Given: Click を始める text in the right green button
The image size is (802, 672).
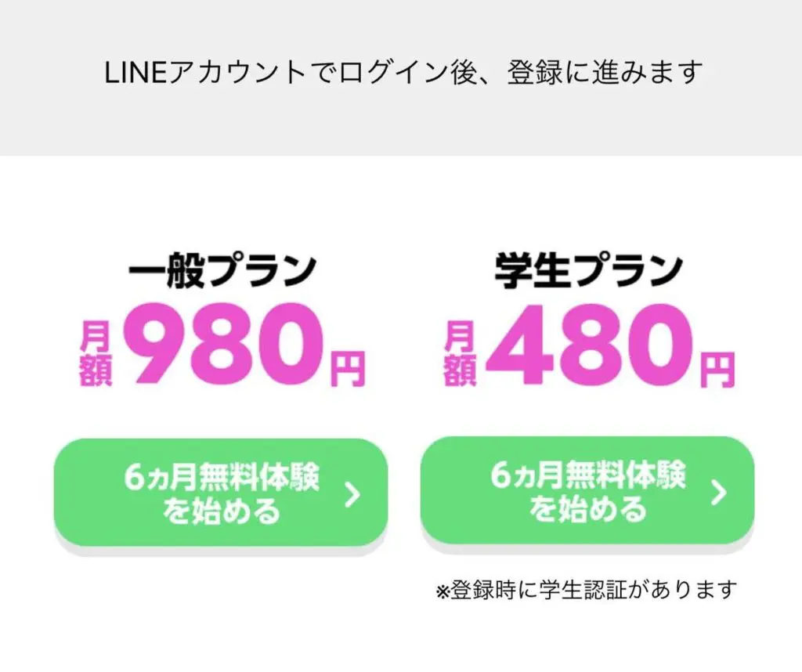Looking at the screenshot, I should coord(587,509).
